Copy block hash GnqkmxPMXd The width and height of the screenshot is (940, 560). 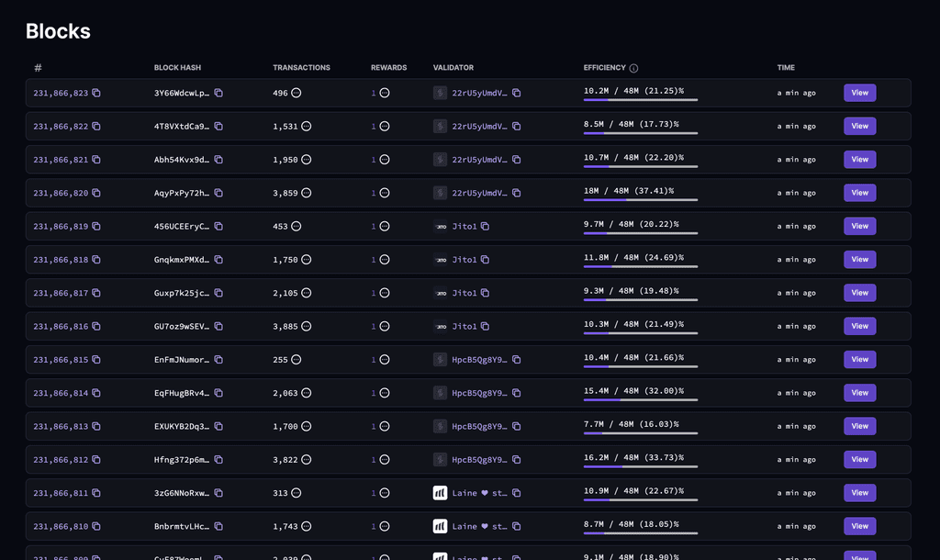(218, 260)
